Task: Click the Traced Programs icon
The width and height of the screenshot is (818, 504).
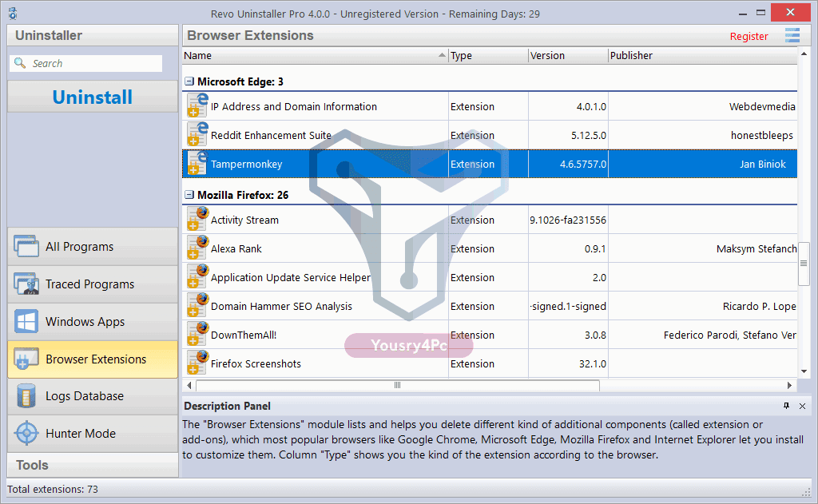Action: pyautogui.click(x=26, y=284)
